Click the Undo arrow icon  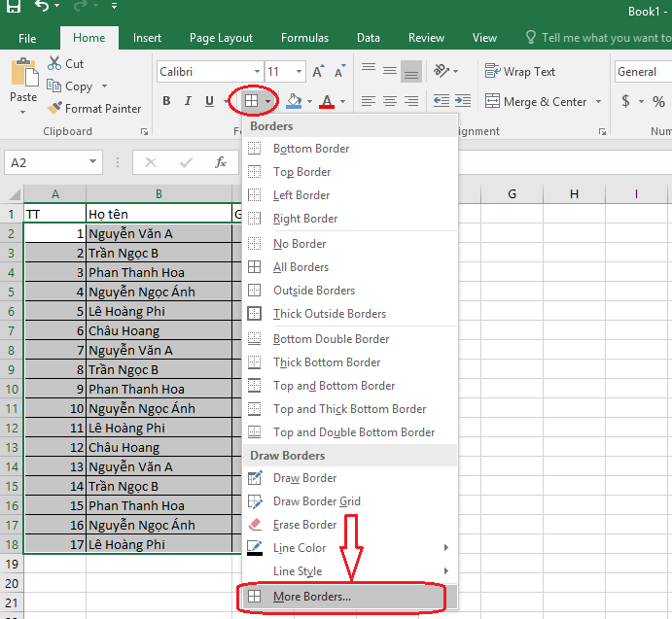tap(42, 6)
